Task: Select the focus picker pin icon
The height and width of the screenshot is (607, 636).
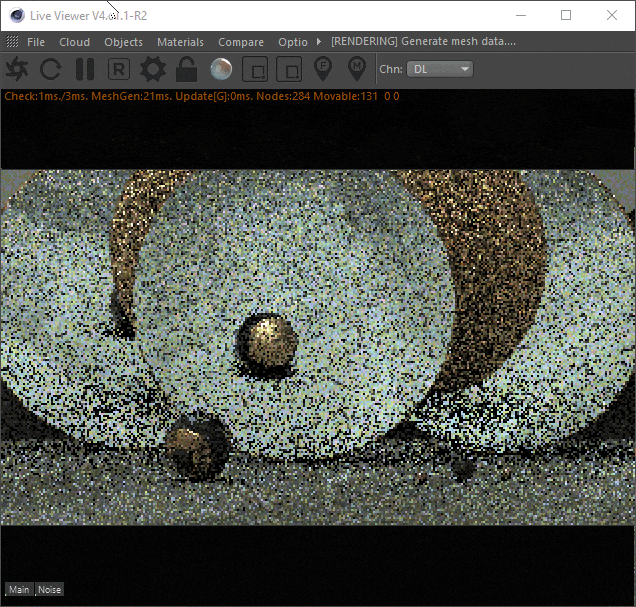Action: click(x=323, y=69)
